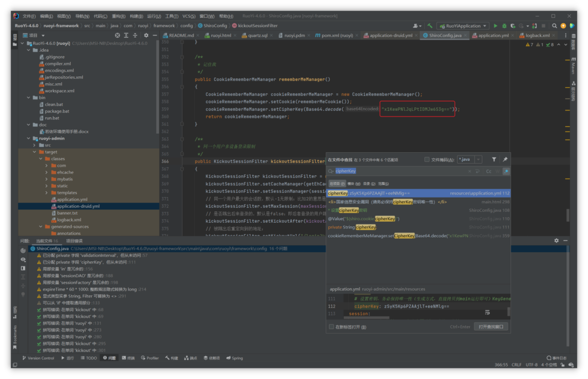Select the ShiroConfig.java 359 search result

point(419,236)
